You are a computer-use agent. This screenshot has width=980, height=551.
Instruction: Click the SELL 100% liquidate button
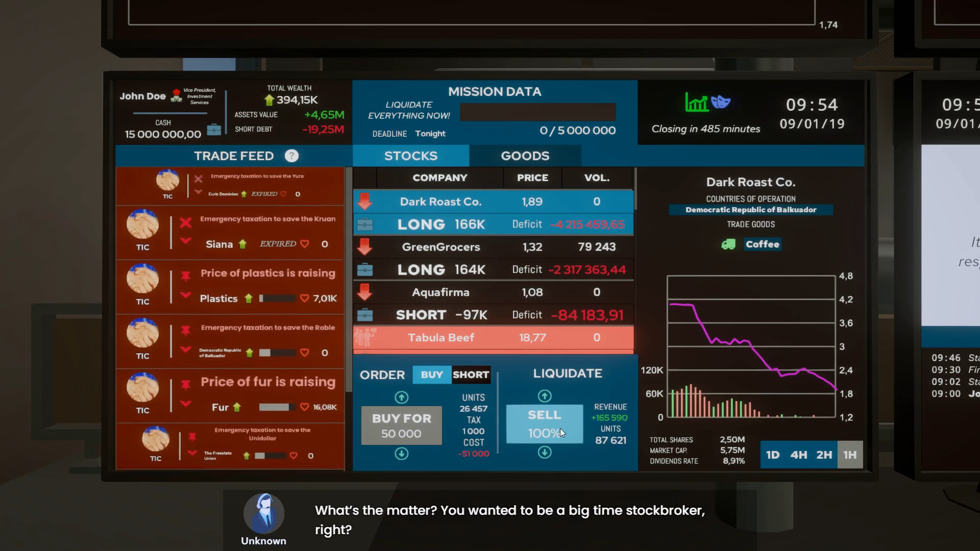(544, 423)
